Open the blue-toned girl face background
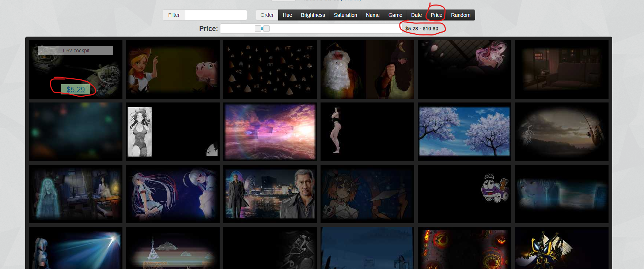Viewport: 644px width, 269px height. pos(562,194)
